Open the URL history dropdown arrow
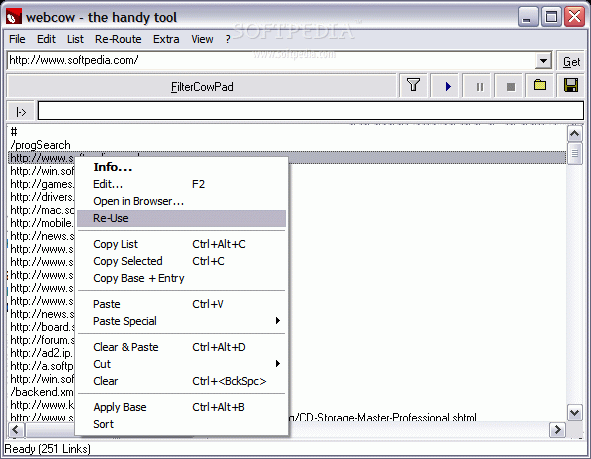 tap(543, 61)
